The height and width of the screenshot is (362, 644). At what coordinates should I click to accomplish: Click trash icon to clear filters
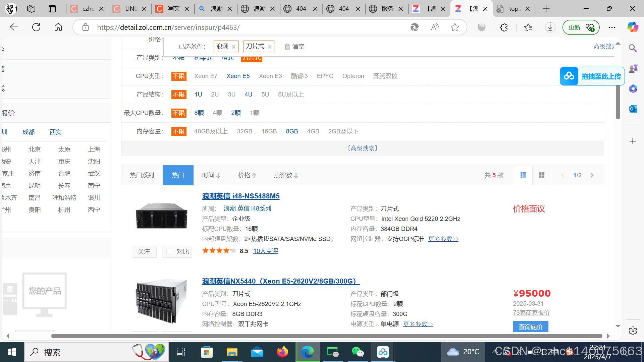pyautogui.click(x=287, y=47)
